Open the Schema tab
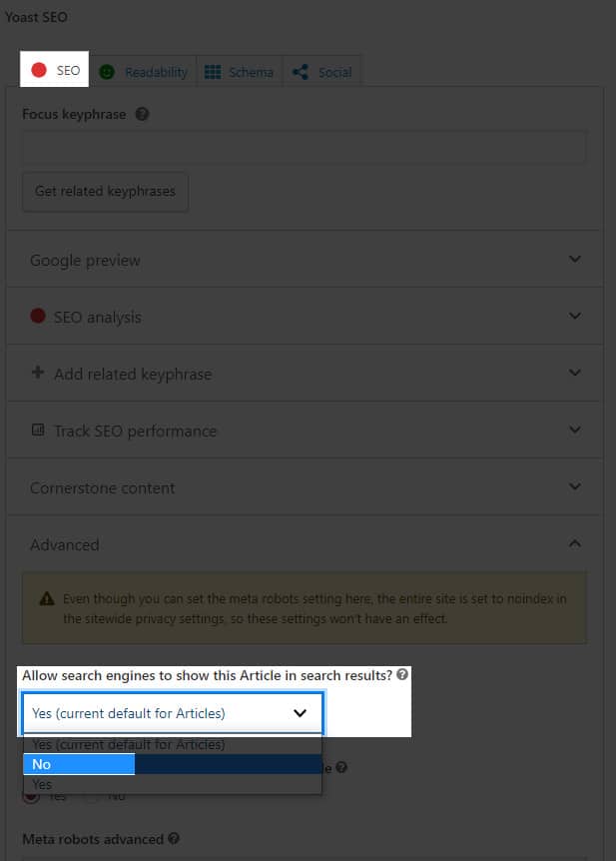 (x=250, y=72)
